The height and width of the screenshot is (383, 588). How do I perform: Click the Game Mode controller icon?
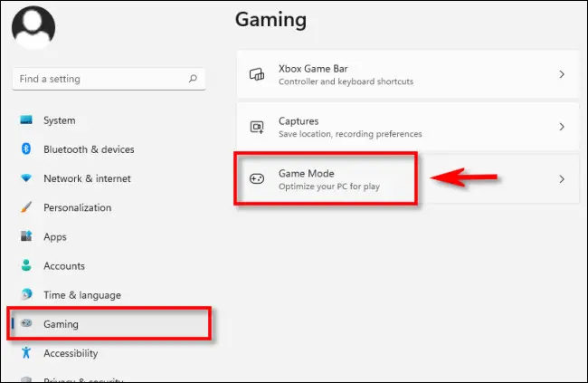click(x=257, y=179)
